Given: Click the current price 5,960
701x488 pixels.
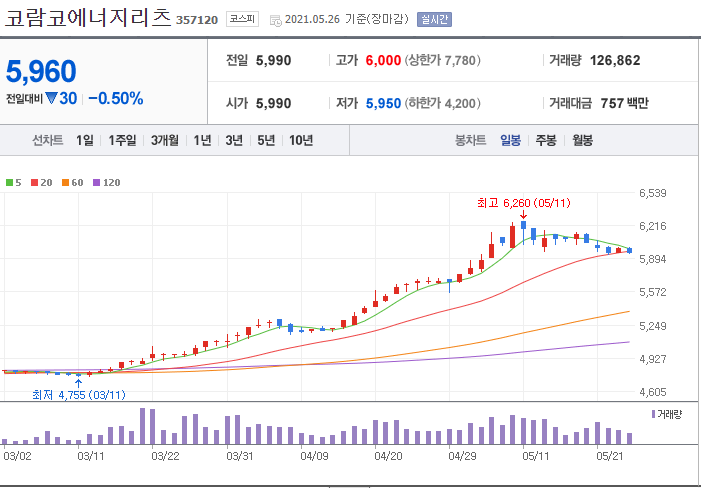Looking at the screenshot, I should click(x=41, y=71).
